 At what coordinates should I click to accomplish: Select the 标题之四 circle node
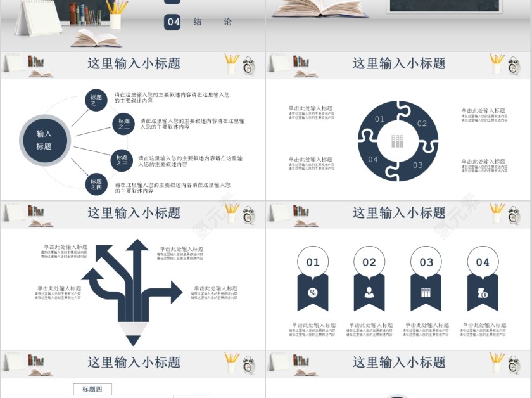(96, 184)
